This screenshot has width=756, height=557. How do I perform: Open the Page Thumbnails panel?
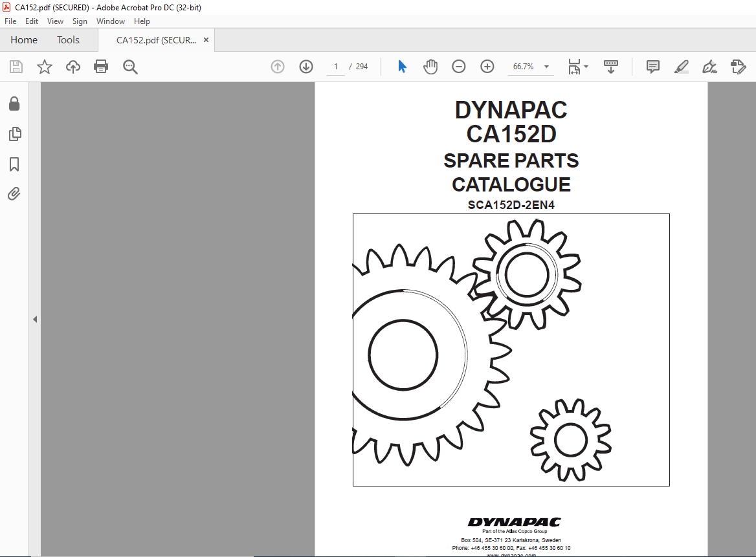15,134
